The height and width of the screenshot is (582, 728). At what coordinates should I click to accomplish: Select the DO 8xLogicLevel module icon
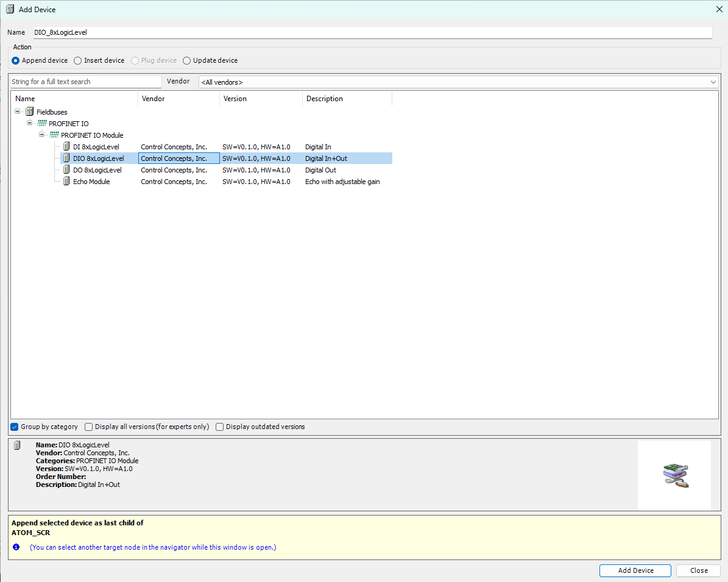point(66,169)
